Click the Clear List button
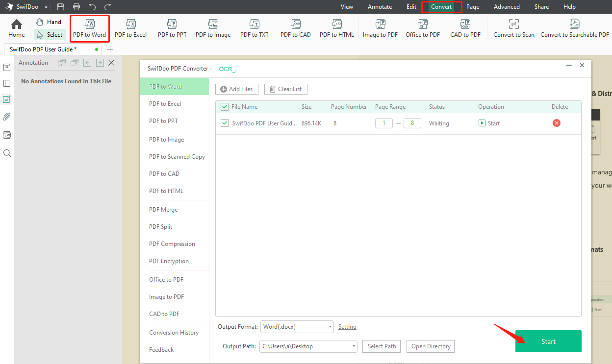612x364 pixels. pos(286,89)
